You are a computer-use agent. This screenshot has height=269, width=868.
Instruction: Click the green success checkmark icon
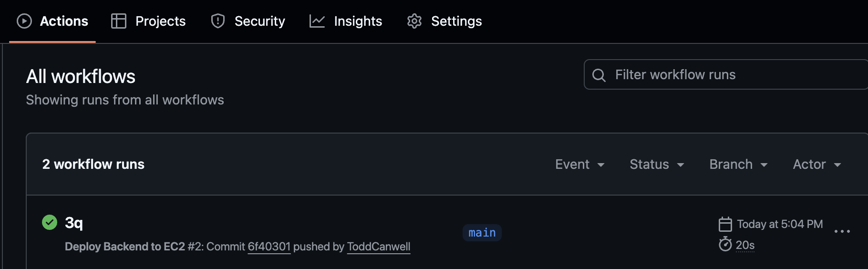pyautogui.click(x=50, y=222)
